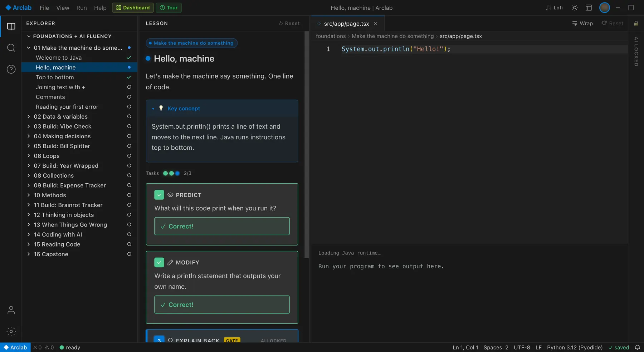Open the notifications bell in status bar

[638, 347]
